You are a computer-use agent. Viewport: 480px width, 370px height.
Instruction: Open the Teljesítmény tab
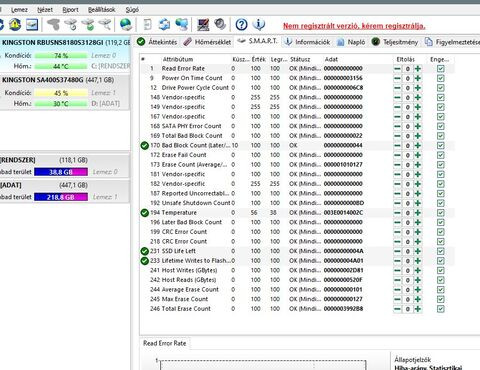click(x=395, y=42)
